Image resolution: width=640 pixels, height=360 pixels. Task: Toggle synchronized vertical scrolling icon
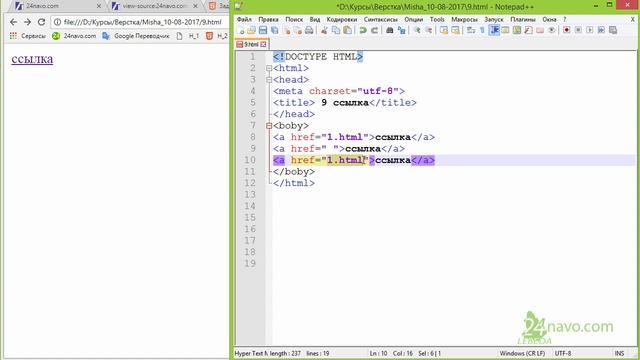(x=444, y=30)
